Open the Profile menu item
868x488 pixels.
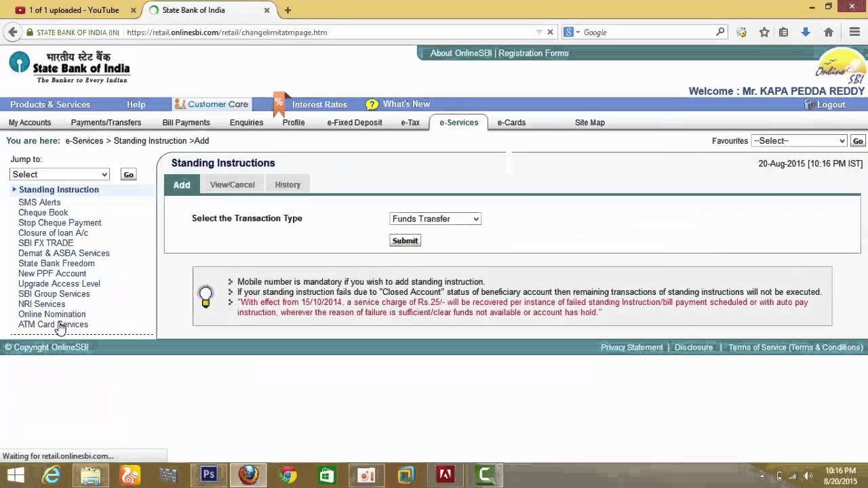pyautogui.click(x=294, y=123)
